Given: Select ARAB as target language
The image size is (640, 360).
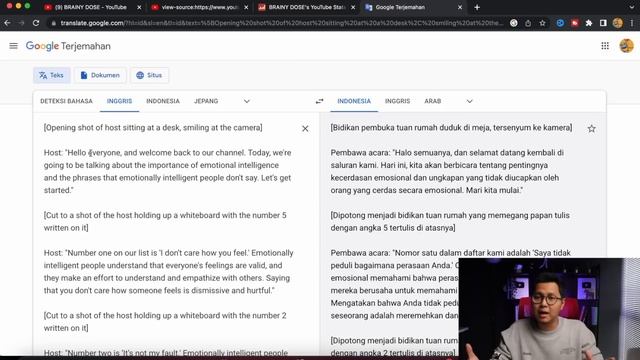Looking at the screenshot, I should point(432,101).
